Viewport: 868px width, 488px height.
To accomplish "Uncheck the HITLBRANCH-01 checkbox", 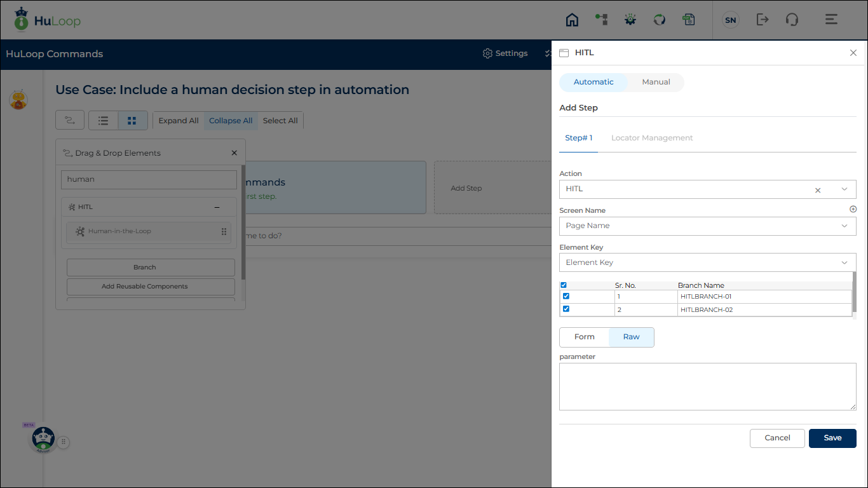I will point(566,296).
